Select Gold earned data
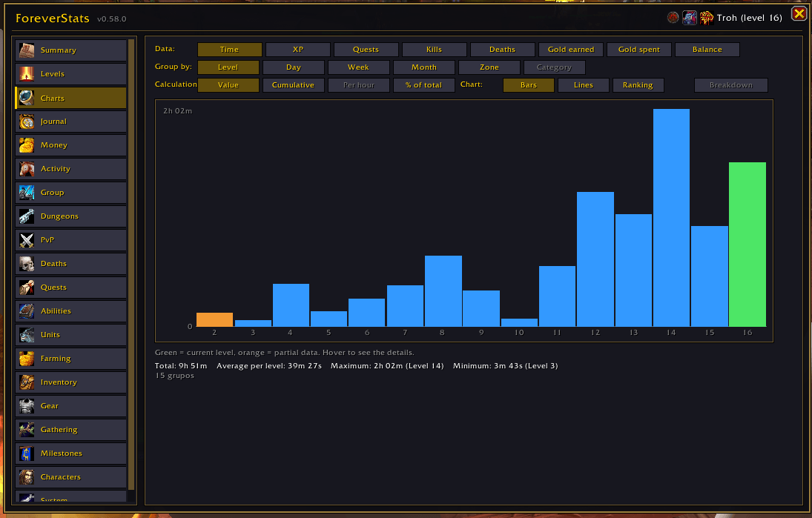The image size is (812, 518). point(571,50)
